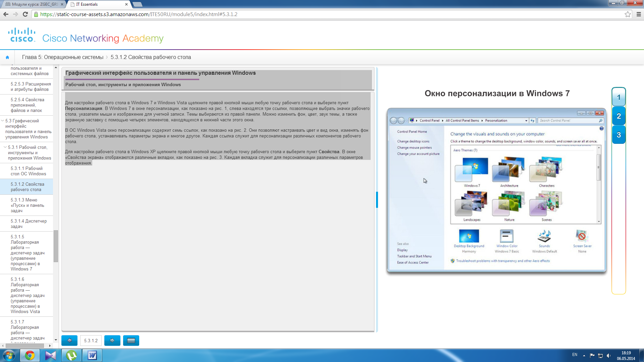Open Chrome from the taskbar
Viewport: 644px width, 362px height.
pyautogui.click(x=30, y=355)
